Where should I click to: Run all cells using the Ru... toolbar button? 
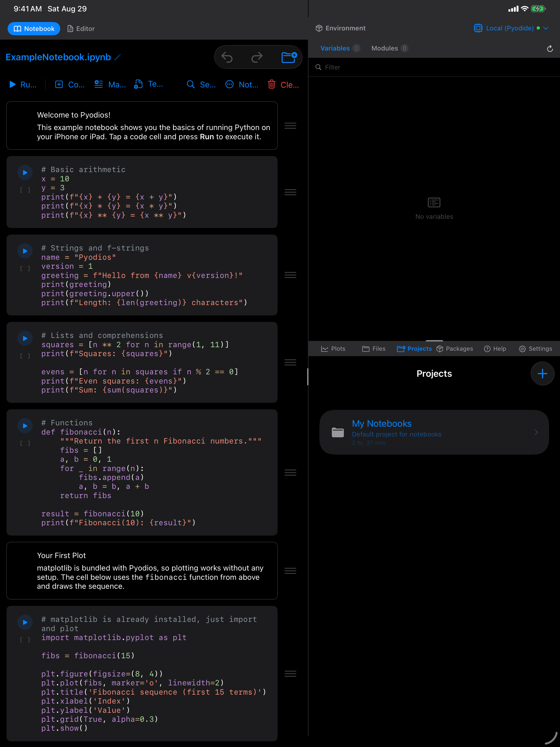point(23,84)
